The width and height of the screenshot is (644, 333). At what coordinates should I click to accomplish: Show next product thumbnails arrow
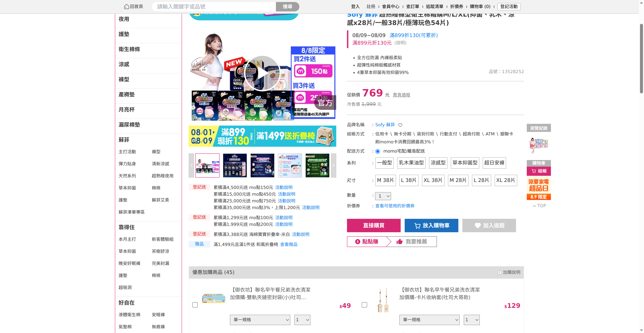click(334, 165)
